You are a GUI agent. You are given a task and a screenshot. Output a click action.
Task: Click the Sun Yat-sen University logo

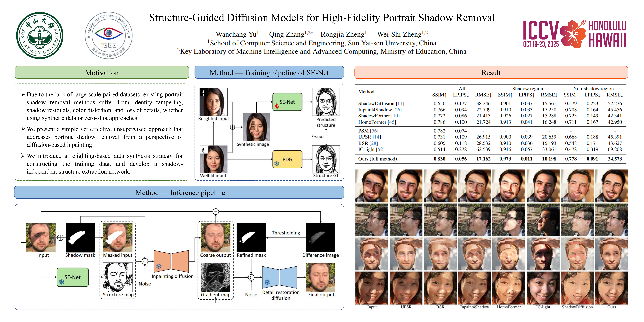(39, 35)
